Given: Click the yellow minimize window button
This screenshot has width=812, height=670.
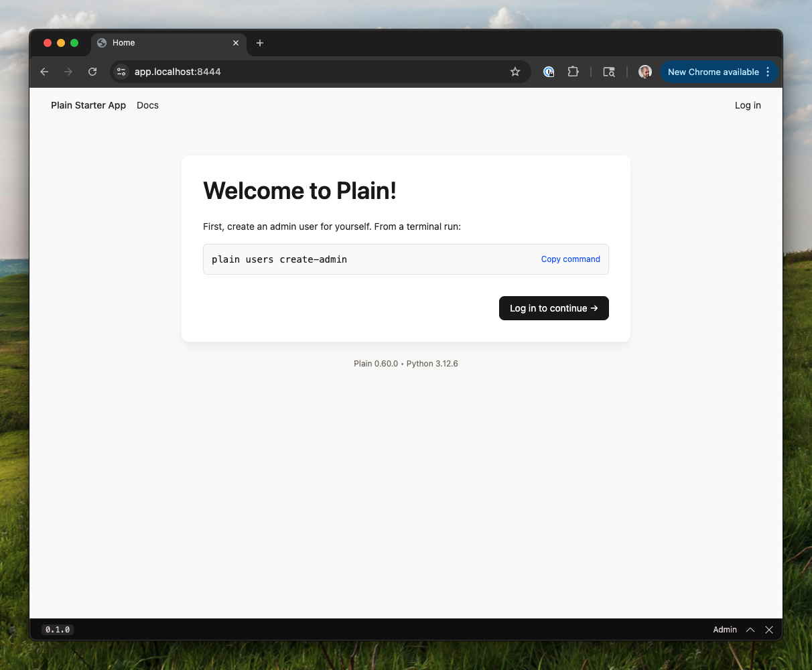Looking at the screenshot, I should [61, 43].
